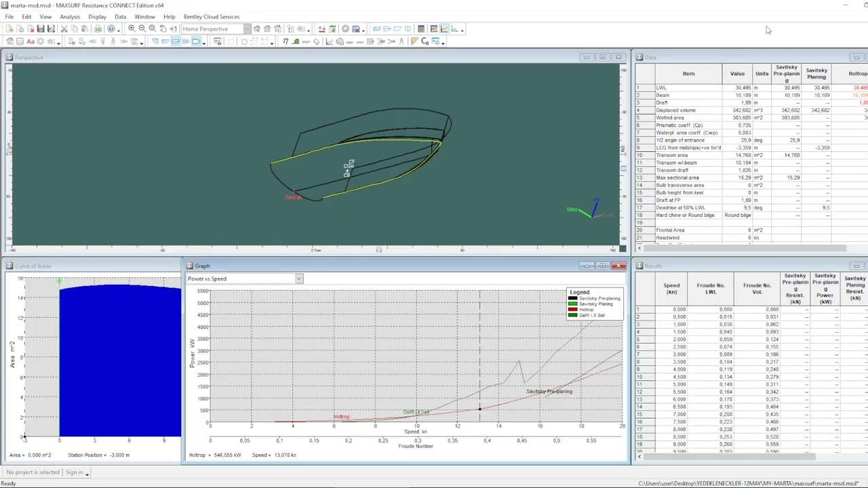Screen dimensions: 868x488
Task: Click the Paste clipboard icon
Action: click(85, 29)
